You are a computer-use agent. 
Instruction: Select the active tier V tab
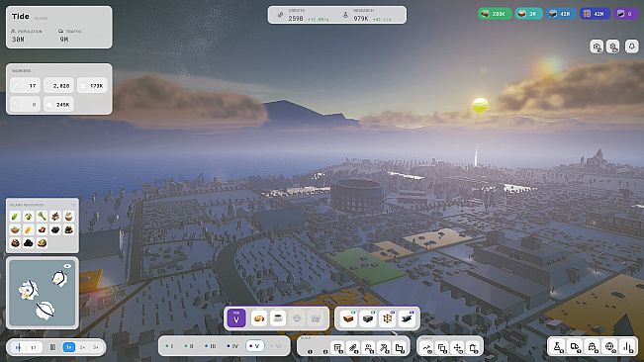click(x=254, y=346)
